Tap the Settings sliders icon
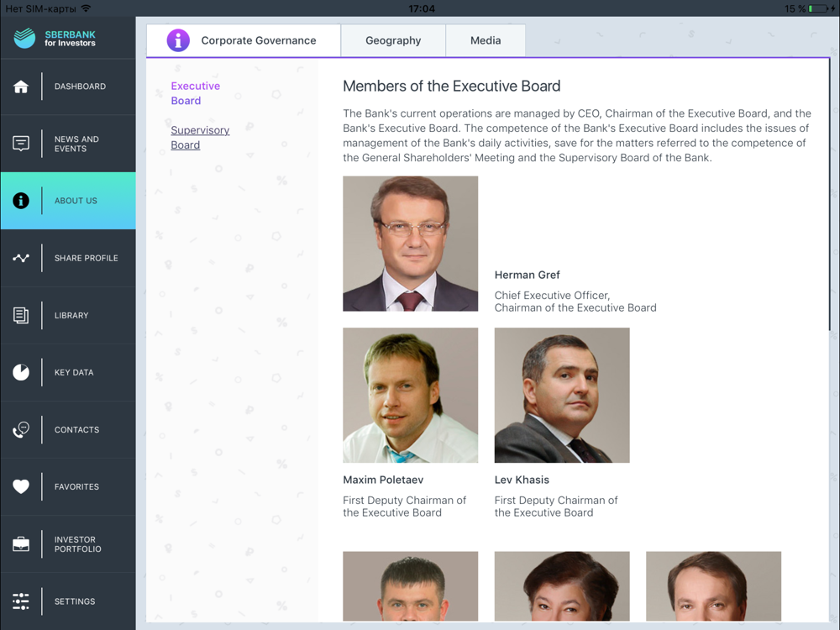Image resolution: width=840 pixels, height=630 pixels. 21,601
